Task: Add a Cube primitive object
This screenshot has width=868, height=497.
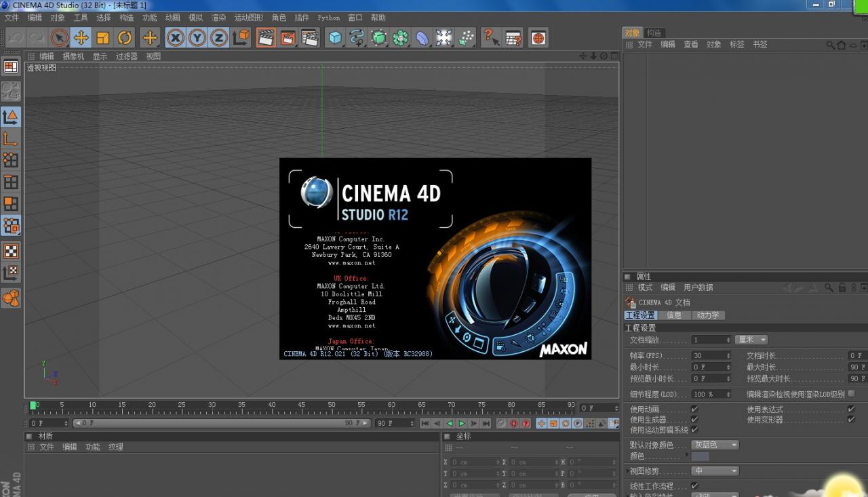Action: coord(336,38)
